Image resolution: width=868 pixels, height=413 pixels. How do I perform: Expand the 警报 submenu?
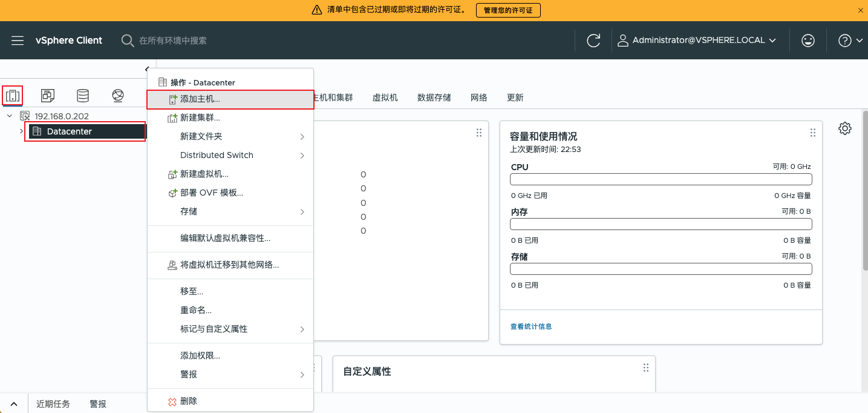pos(230,375)
